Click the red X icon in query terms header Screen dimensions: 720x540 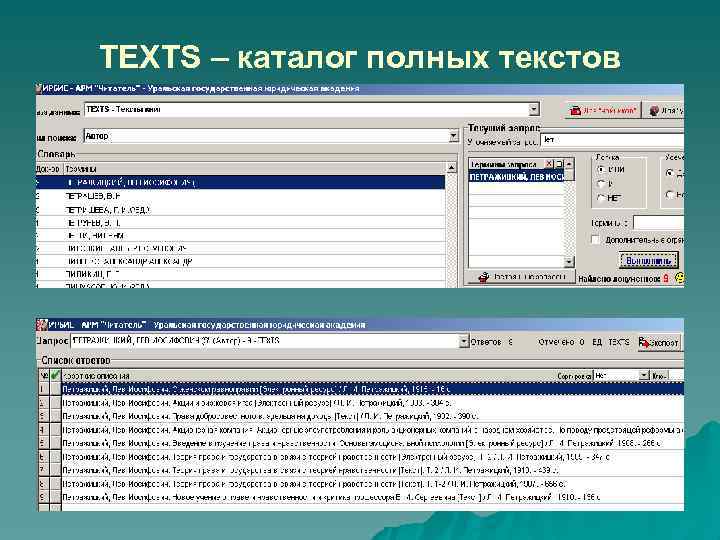click(549, 163)
